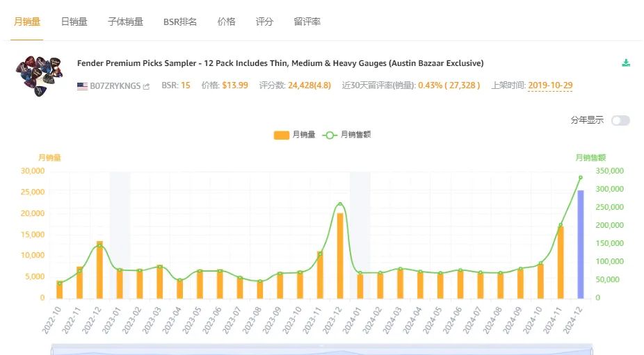The image size is (644, 355).
Task: Select the 价格 tab
Action: tap(226, 22)
